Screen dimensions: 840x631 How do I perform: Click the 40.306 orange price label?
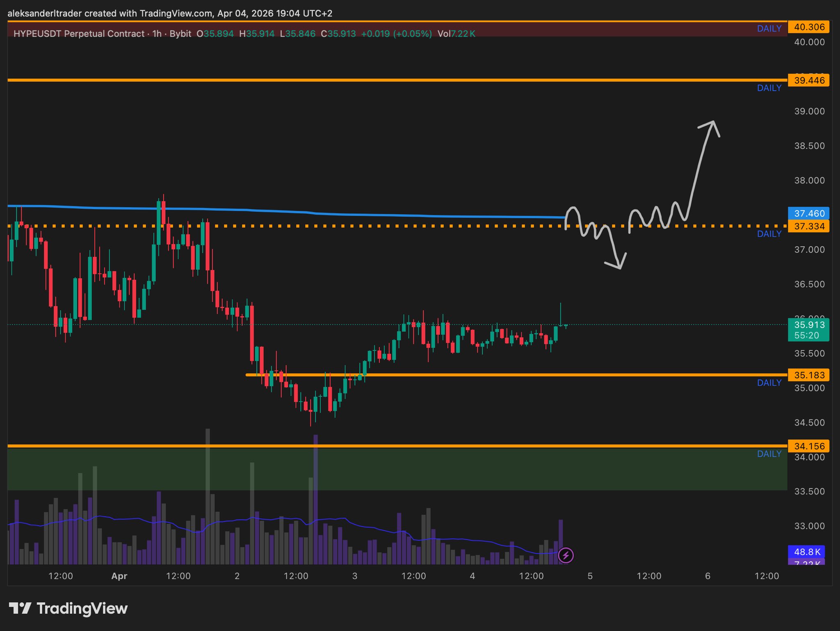808,27
